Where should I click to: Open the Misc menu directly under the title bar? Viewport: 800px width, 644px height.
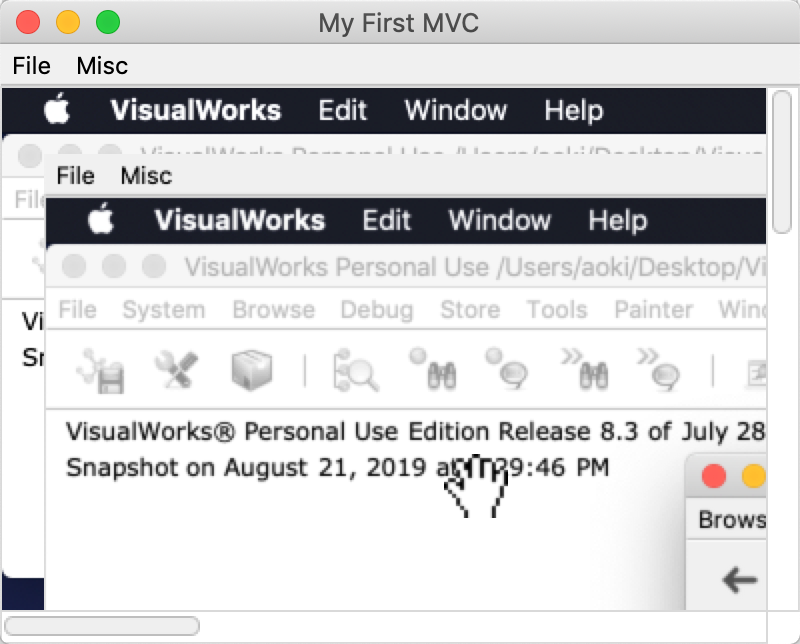(102, 66)
